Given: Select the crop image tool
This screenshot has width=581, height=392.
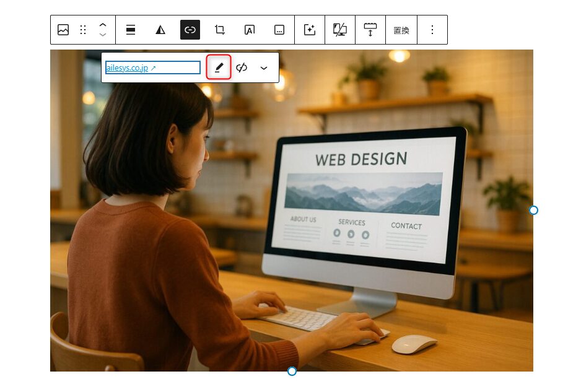Looking at the screenshot, I should click(x=220, y=30).
